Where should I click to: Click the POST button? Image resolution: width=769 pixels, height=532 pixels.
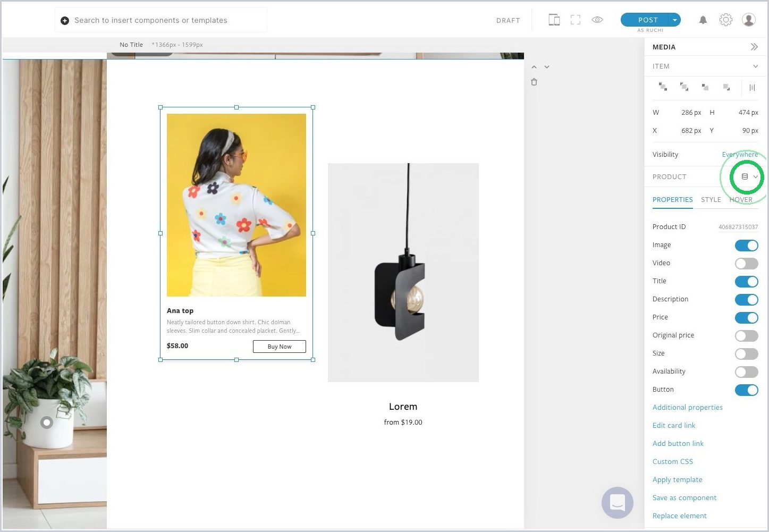tap(645, 20)
